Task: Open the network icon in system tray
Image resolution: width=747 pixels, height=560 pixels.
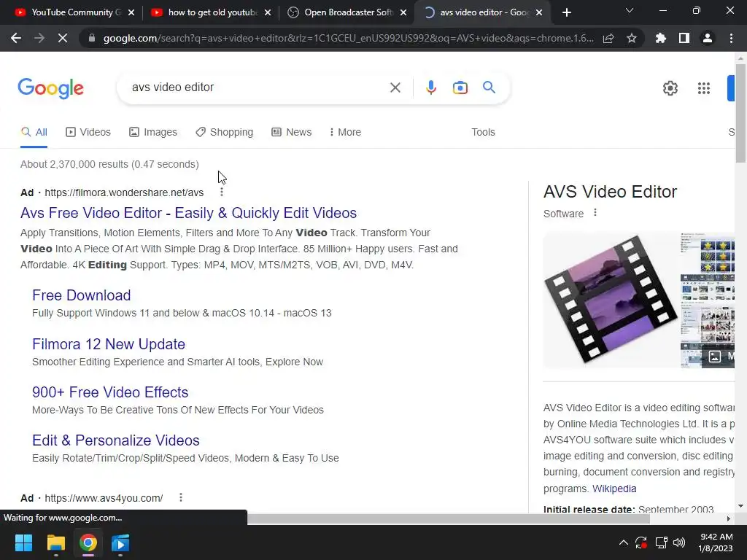Action: (x=661, y=542)
